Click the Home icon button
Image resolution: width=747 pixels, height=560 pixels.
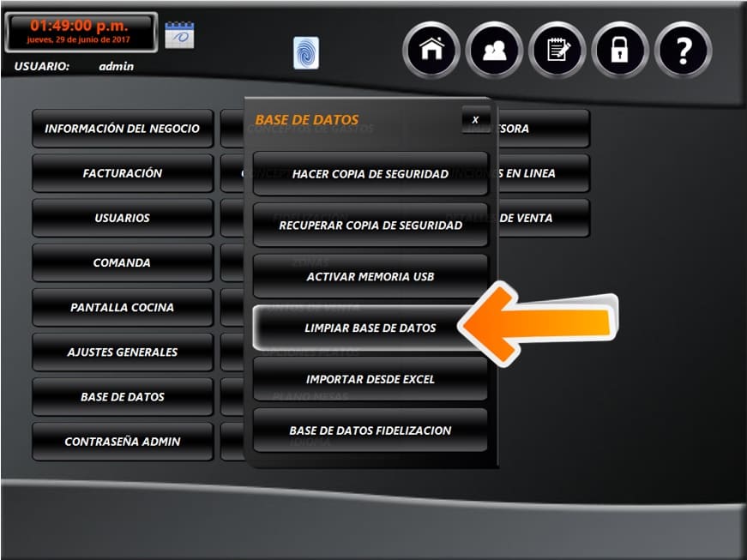point(431,50)
